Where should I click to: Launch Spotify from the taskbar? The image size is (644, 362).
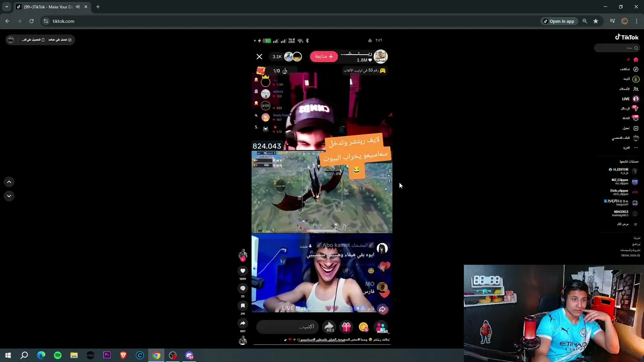pyautogui.click(x=57, y=355)
